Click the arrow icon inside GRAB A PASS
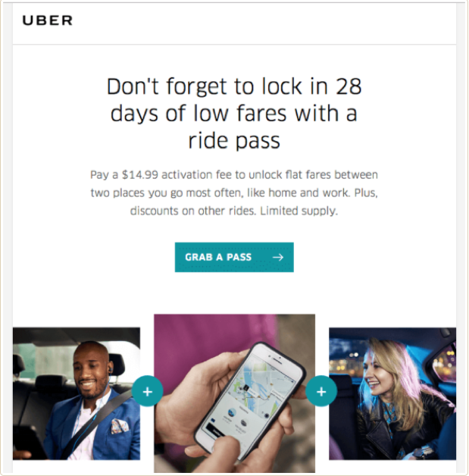 [278, 258]
